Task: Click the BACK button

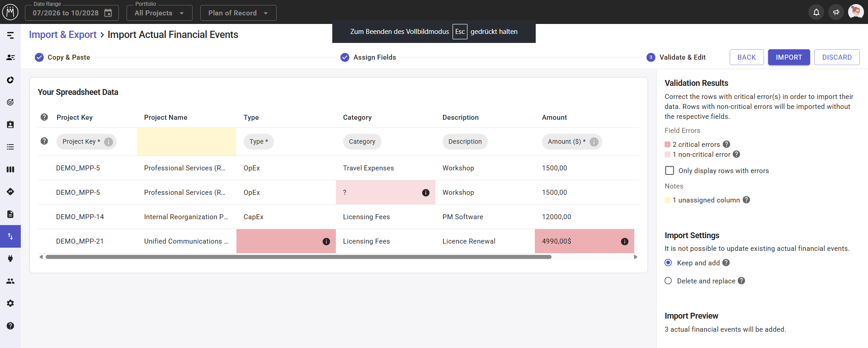Action: 747,57
